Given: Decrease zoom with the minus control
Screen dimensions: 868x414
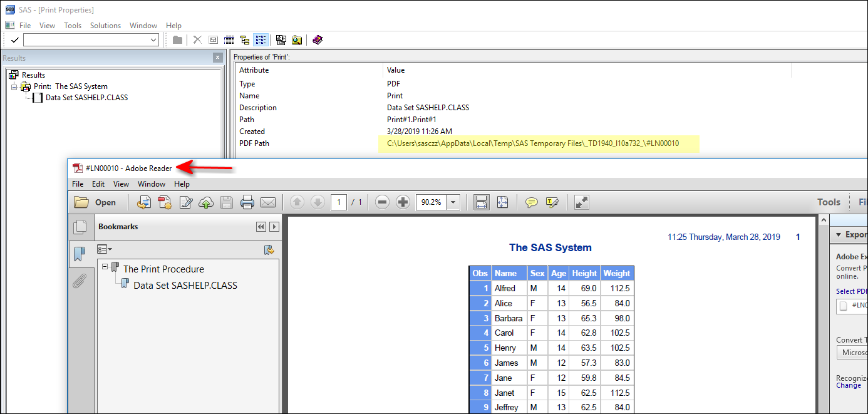Looking at the screenshot, I should coord(383,202).
